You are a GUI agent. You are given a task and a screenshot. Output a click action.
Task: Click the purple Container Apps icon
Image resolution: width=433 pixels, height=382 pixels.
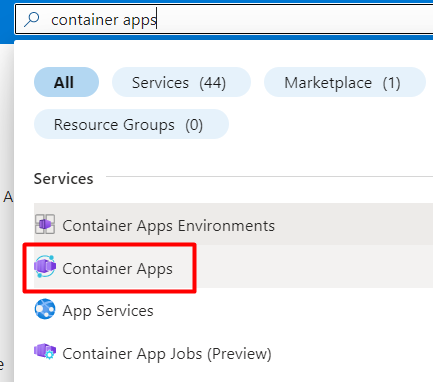coord(45,266)
